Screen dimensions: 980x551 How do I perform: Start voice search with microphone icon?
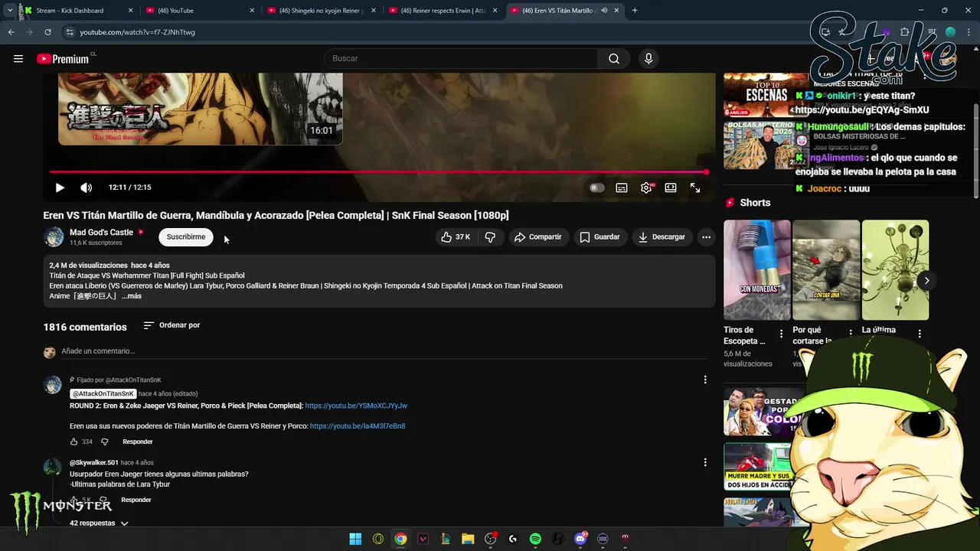tap(648, 59)
